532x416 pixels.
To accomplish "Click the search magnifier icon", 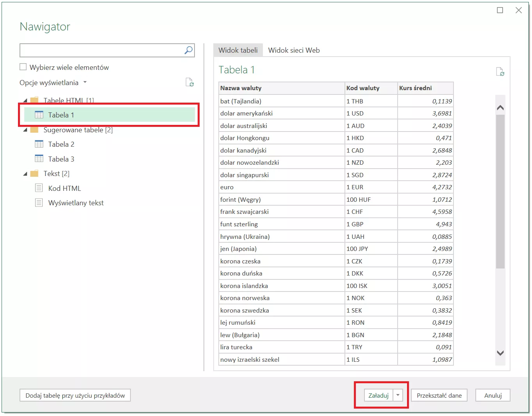I will 188,50.
